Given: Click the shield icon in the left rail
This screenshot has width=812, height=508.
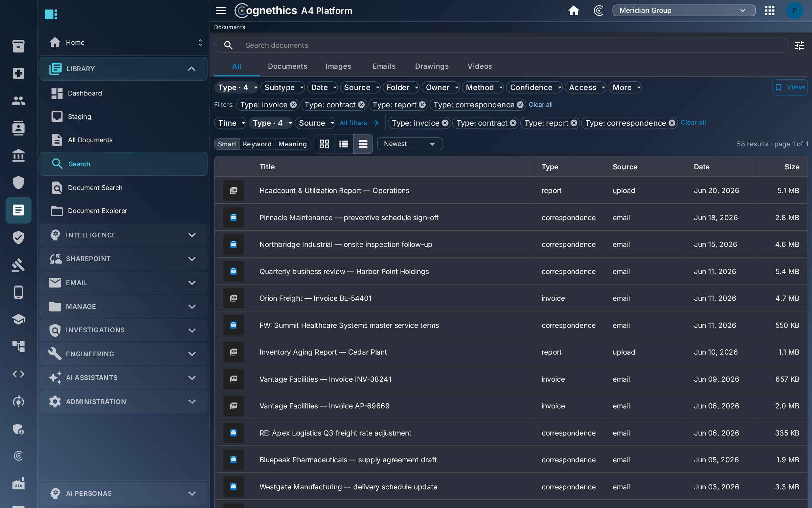Looking at the screenshot, I should pos(18,183).
